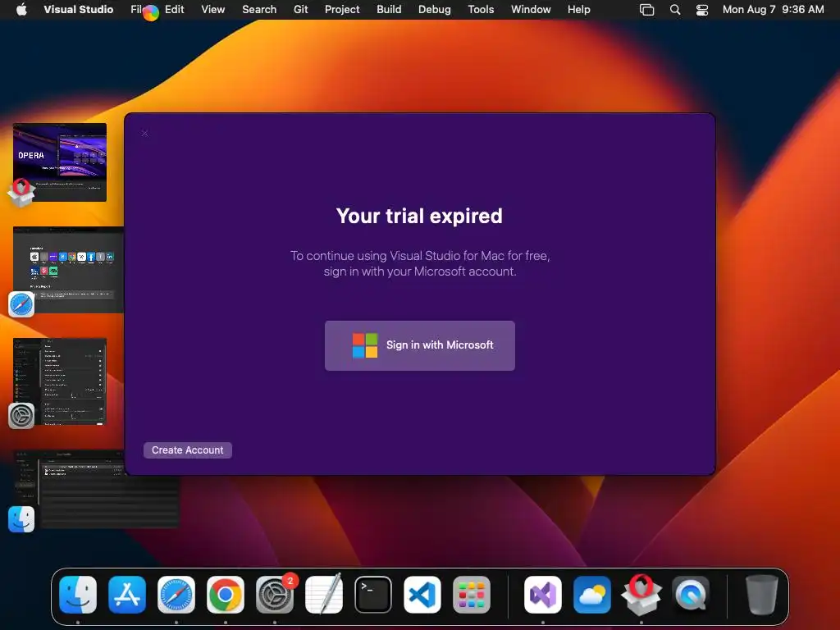Open the Debug menu

point(435,9)
